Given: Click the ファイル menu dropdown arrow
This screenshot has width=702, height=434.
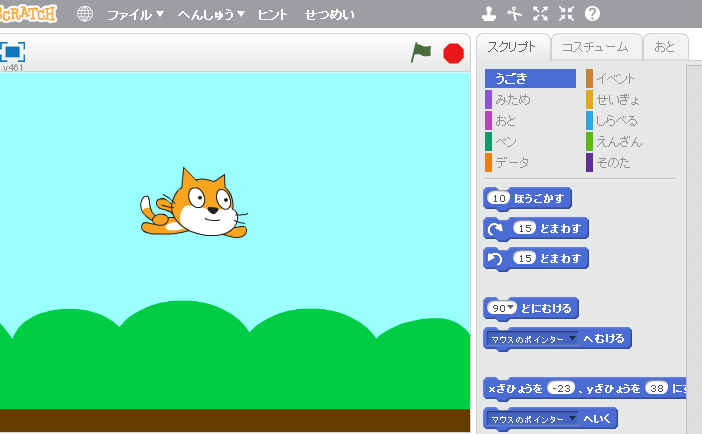Looking at the screenshot, I should pyautogui.click(x=160, y=14).
